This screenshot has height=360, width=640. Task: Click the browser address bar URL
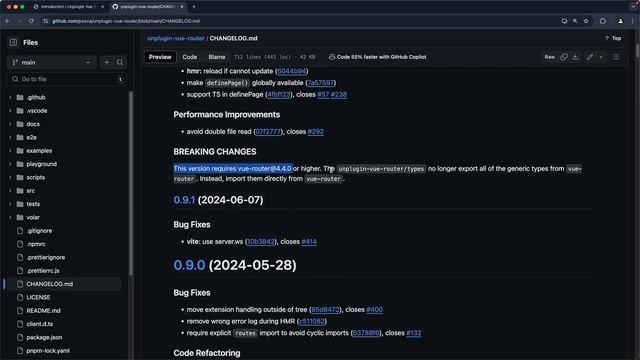(126, 21)
